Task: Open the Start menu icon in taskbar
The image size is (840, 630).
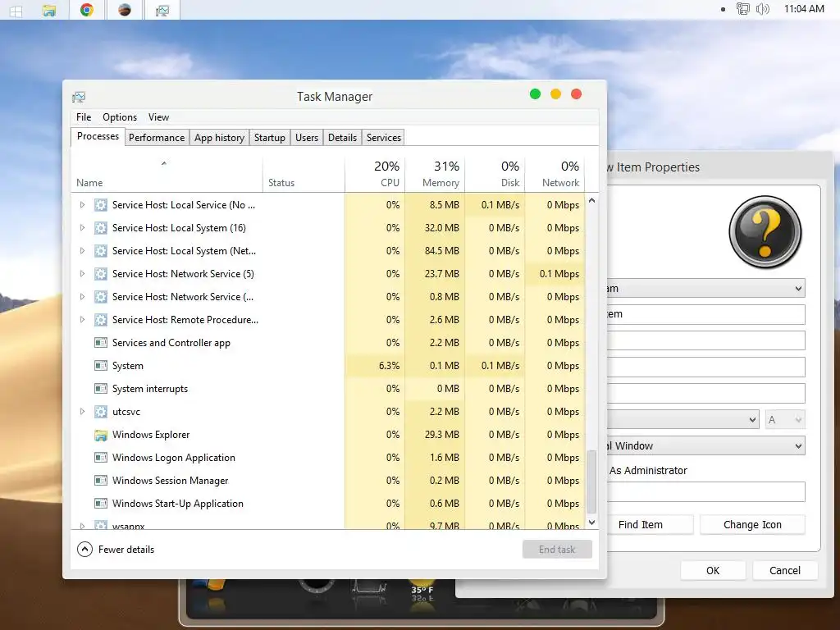Action: click(16, 11)
